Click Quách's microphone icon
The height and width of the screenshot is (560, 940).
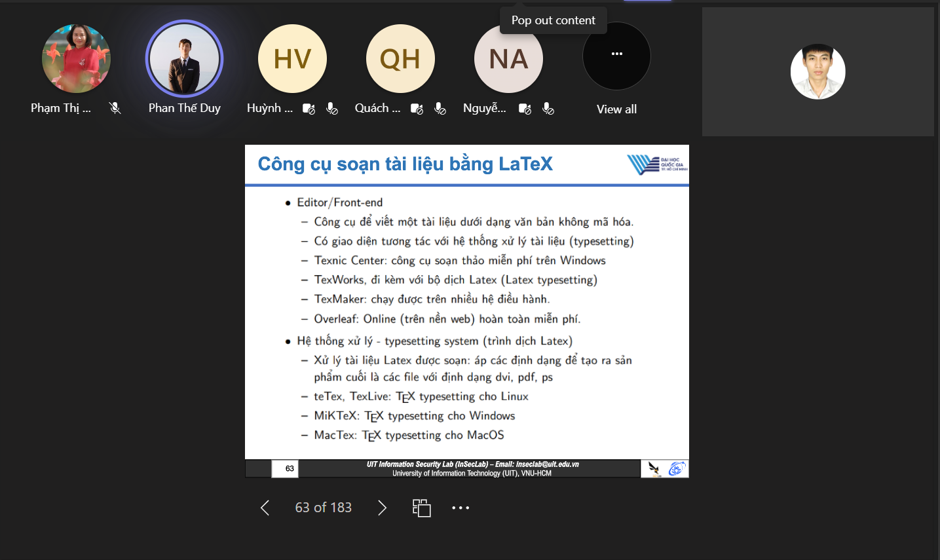tap(440, 109)
